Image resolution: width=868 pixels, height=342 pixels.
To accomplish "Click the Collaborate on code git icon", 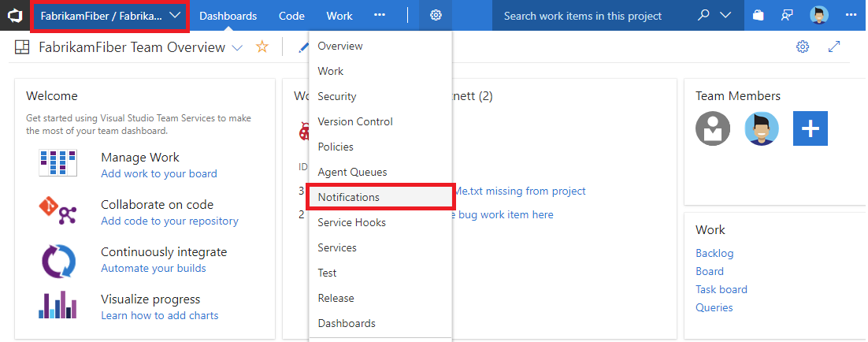I will [58, 210].
